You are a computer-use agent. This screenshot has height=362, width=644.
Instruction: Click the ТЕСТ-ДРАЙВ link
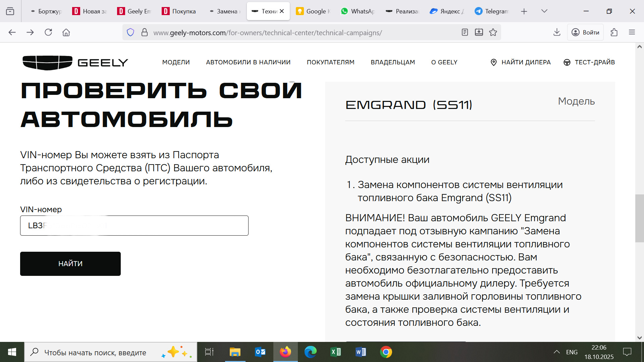pyautogui.click(x=589, y=62)
